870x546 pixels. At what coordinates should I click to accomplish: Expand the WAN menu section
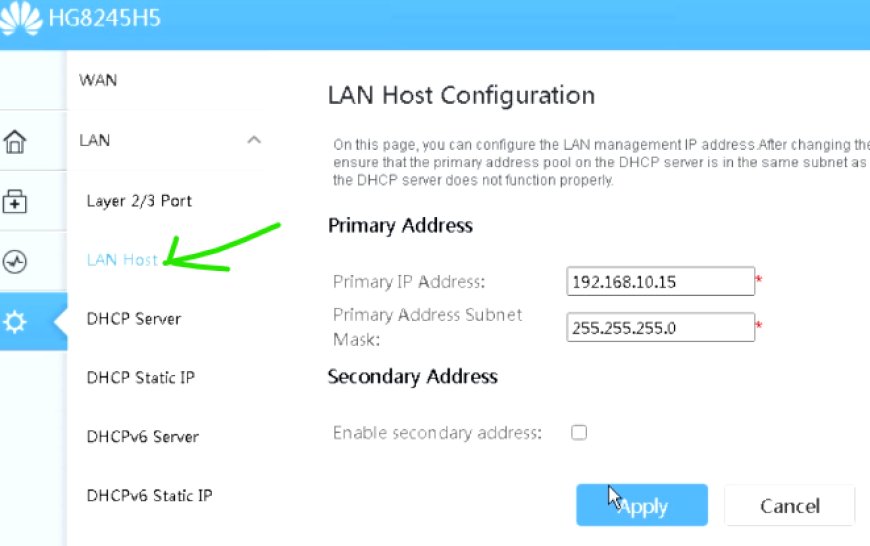pyautogui.click(x=98, y=80)
